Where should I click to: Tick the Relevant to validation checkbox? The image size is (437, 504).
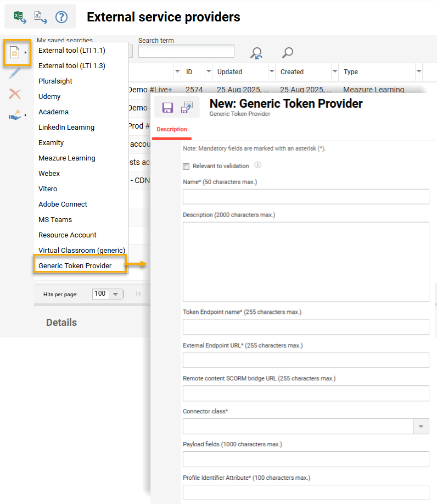click(186, 166)
